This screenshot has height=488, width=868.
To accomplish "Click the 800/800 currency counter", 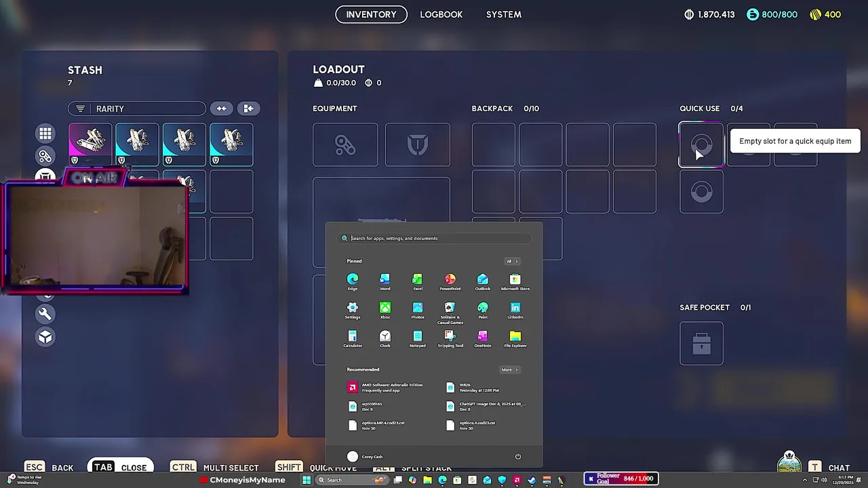I will 772,14.
